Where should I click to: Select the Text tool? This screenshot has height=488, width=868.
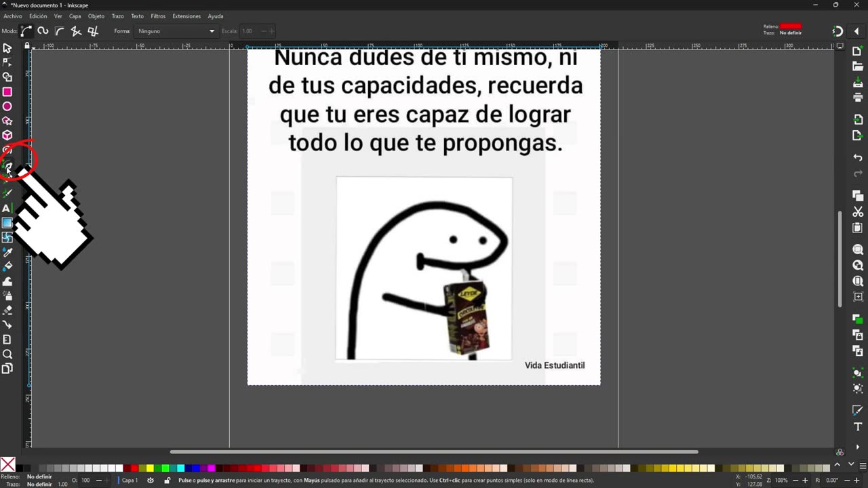(x=7, y=208)
